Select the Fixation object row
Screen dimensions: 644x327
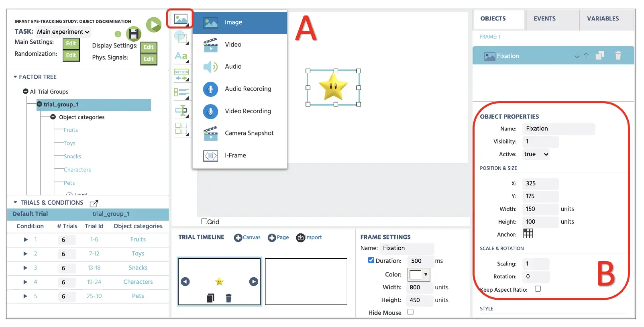(553, 55)
